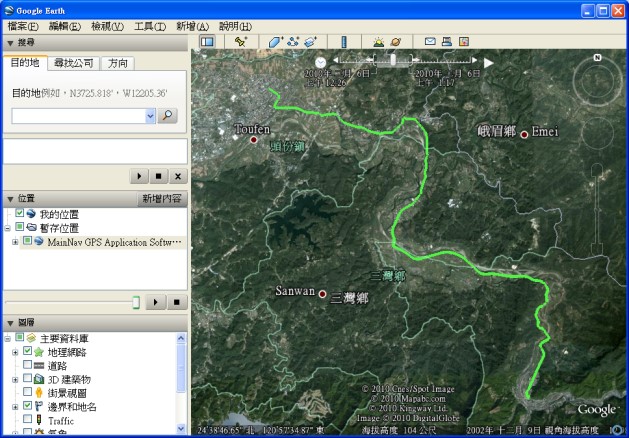Stop the search results tour
The height and width of the screenshot is (438, 629).
[158, 176]
